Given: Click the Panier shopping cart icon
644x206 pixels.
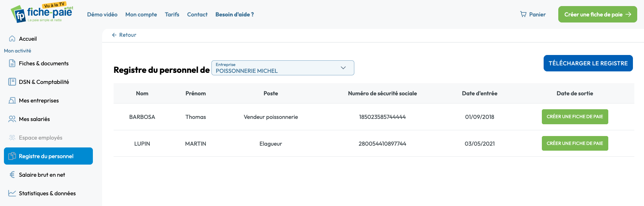Looking at the screenshot, I should click(x=523, y=14).
